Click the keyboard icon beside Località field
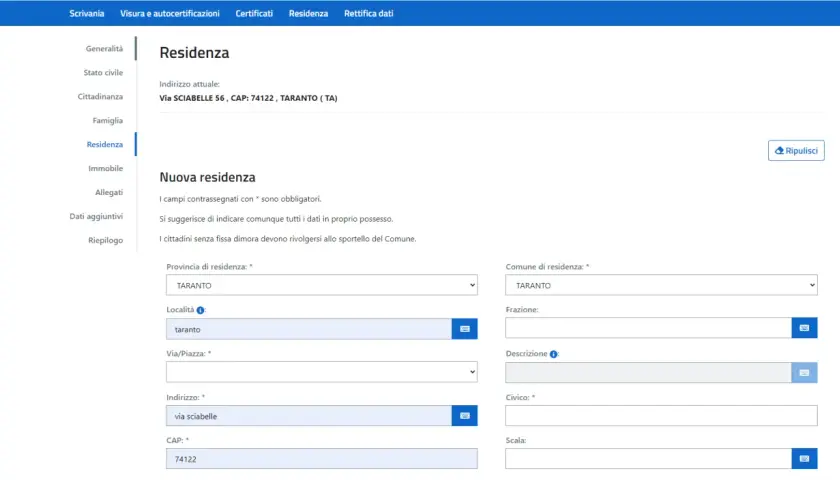The image size is (840, 480). click(x=464, y=329)
